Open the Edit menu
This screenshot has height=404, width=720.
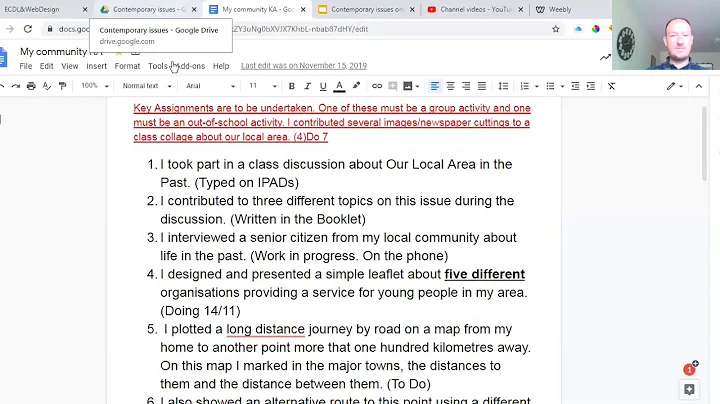click(x=46, y=66)
